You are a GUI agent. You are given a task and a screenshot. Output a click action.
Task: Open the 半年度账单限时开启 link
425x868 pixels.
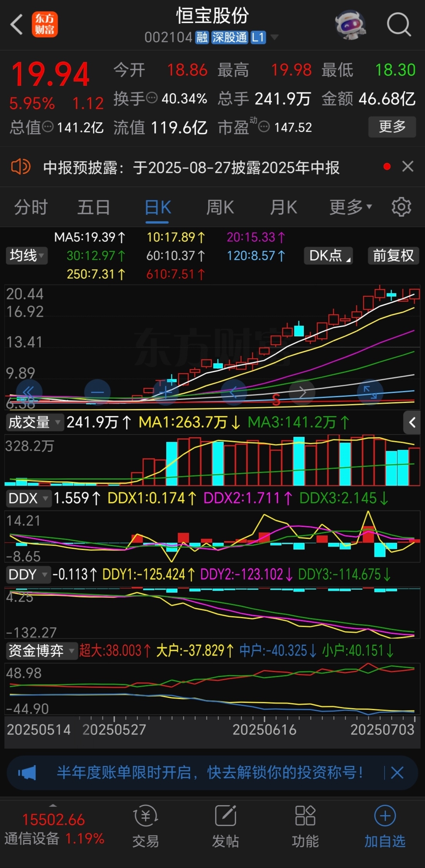click(210, 773)
